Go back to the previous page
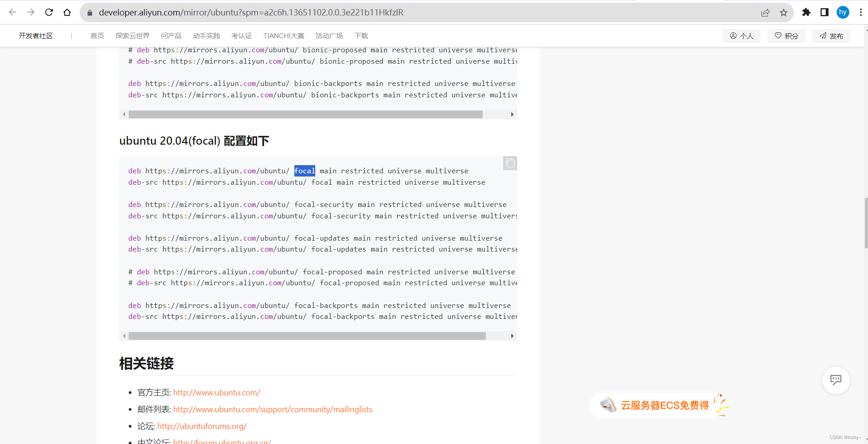 [x=13, y=12]
